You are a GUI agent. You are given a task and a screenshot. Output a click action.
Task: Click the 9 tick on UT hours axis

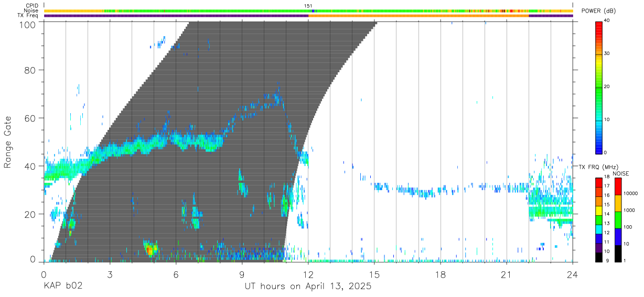point(242,274)
